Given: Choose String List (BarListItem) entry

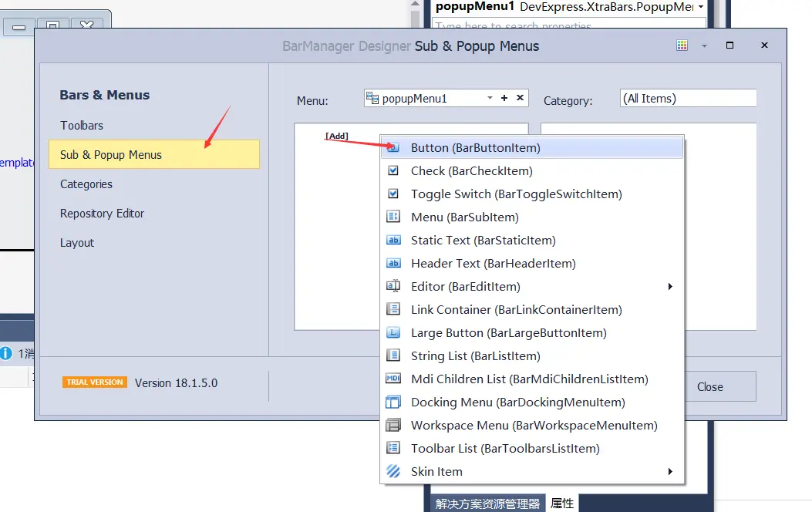Looking at the screenshot, I should point(532,355).
